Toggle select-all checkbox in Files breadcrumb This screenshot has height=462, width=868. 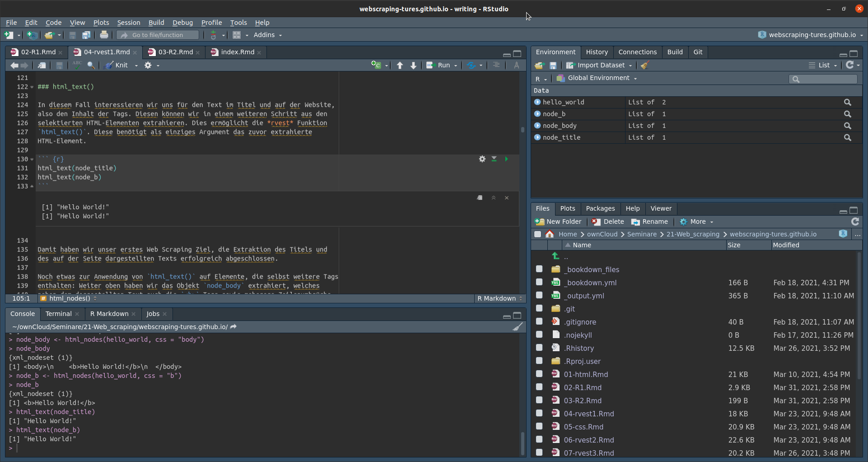537,234
